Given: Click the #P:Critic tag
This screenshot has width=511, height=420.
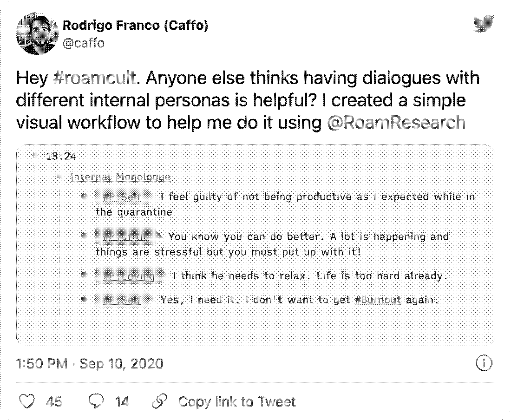Looking at the screenshot, I should (125, 236).
